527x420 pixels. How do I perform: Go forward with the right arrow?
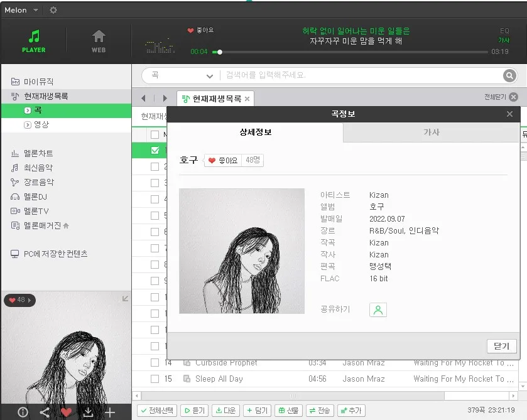pos(165,98)
